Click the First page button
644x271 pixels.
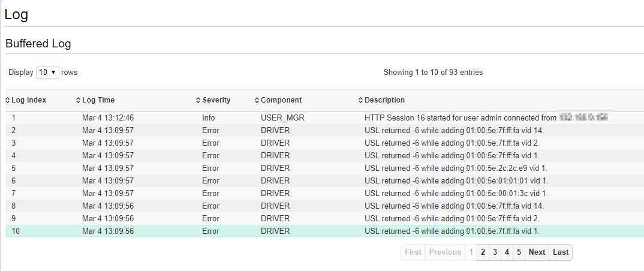[x=413, y=252]
